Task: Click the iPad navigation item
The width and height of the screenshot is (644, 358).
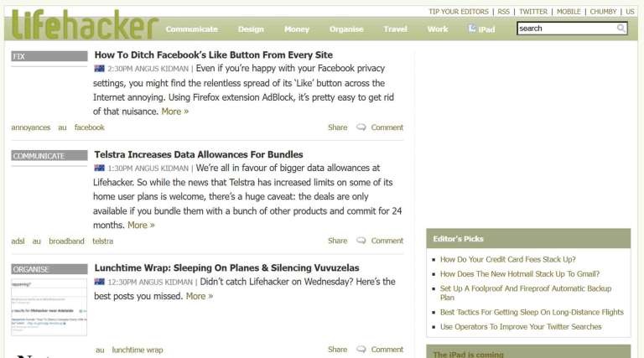Action: pyautogui.click(x=482, y=29)
